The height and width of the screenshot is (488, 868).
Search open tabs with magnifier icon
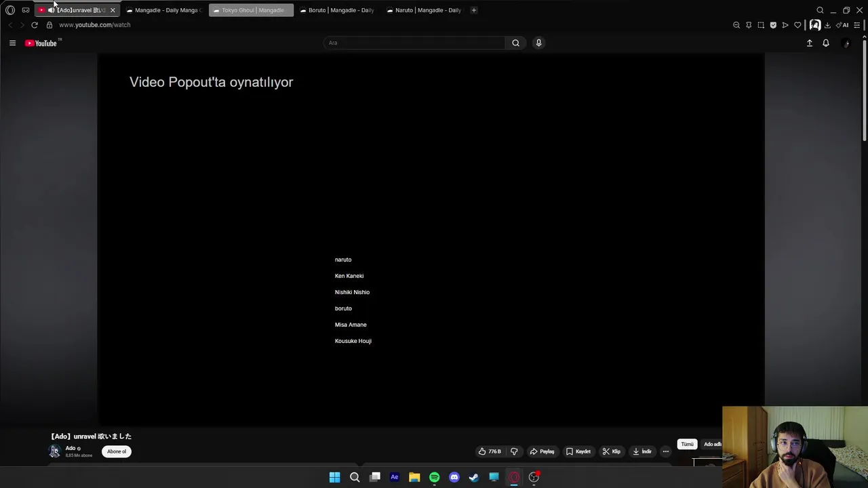tap(820, 10)
